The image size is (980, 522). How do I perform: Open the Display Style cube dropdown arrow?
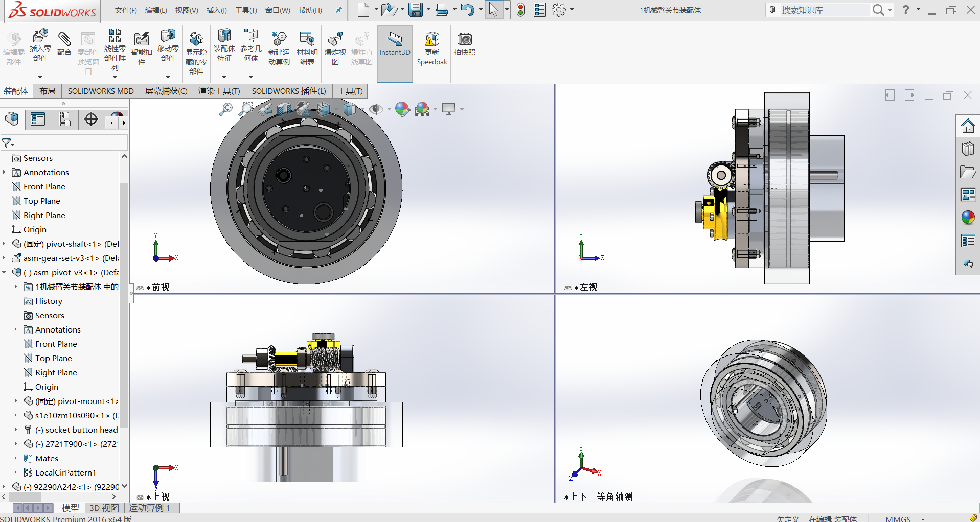pos(362,109)
